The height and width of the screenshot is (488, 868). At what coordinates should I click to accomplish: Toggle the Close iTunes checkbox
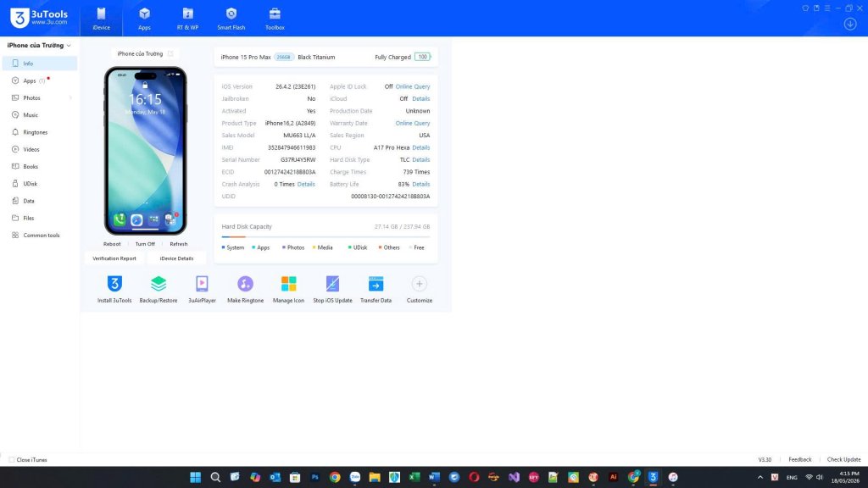click(12, 460)
